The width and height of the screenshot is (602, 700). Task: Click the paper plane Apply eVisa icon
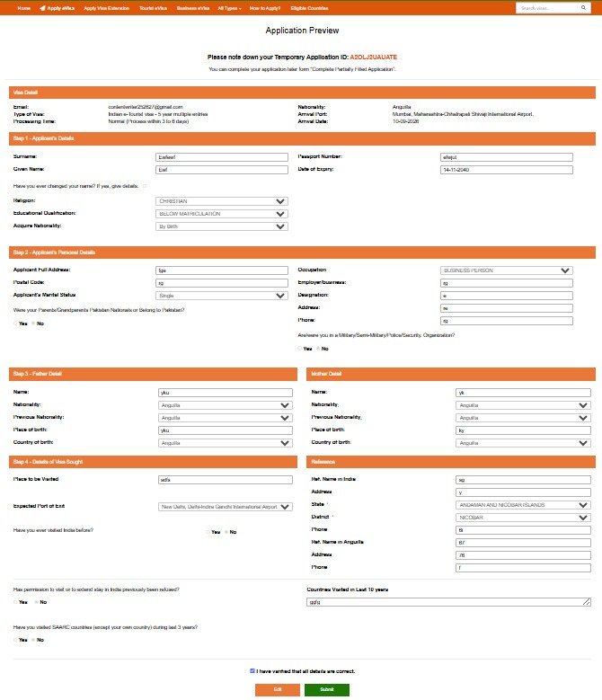point(42,8)
